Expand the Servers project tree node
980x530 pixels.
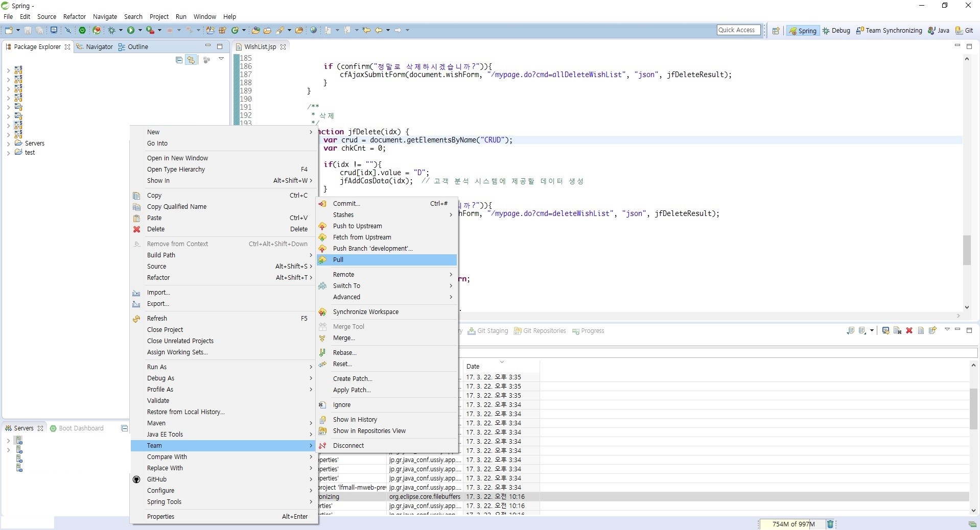click(x=8, y=143)
